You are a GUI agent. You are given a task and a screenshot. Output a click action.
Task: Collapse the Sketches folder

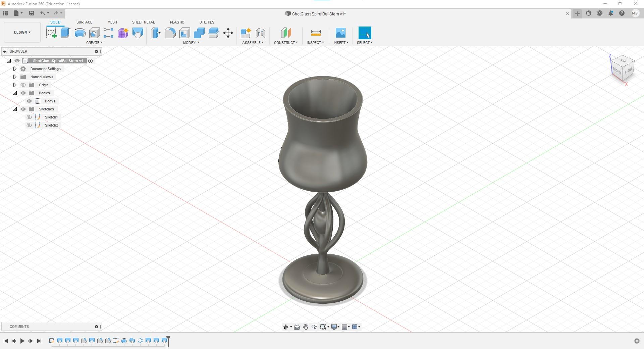[x=15, y=109]
